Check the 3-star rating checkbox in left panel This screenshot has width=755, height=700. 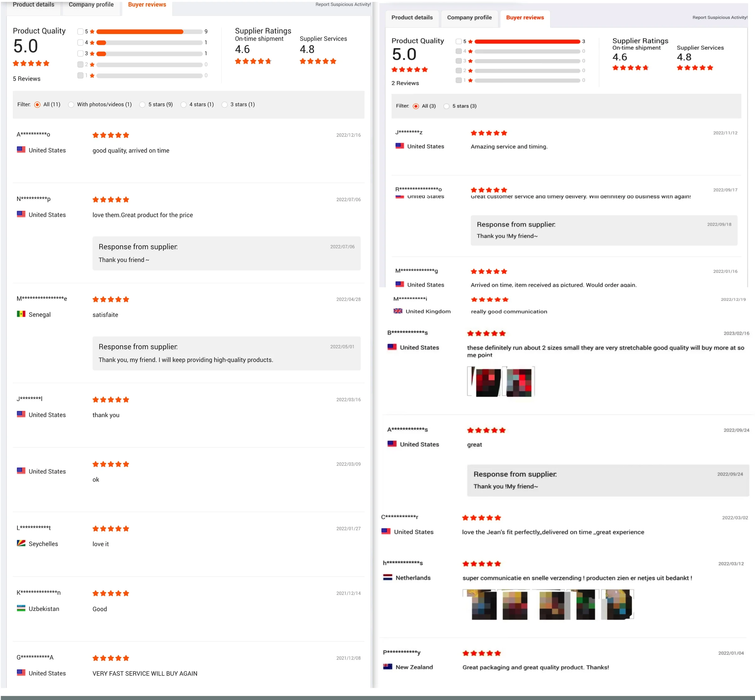click(80, 53)
